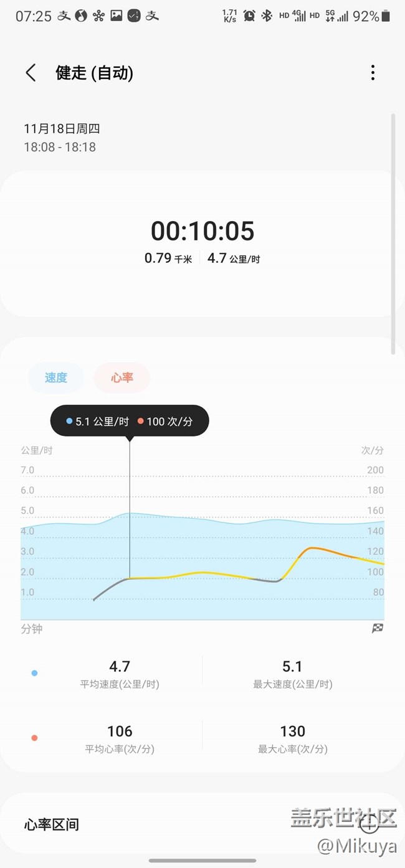The height and width of the screenshot is (868, 405).
Task: Tap the orange dot heart rate legend marker
Action: coord(34,738)
